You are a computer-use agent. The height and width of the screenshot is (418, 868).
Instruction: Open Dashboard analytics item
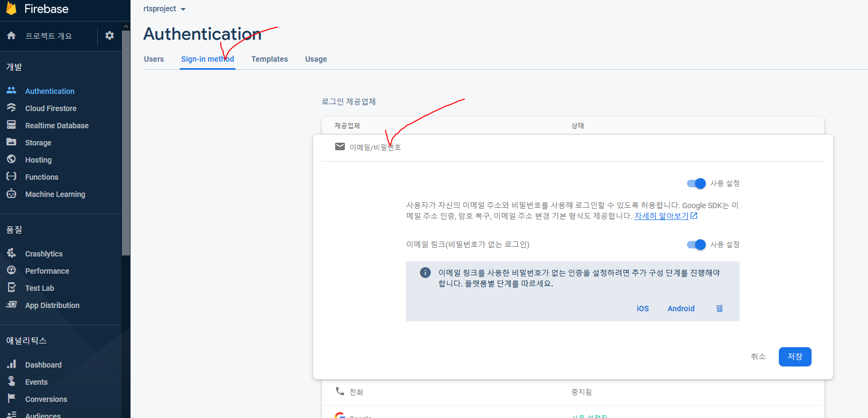point(43,365)
